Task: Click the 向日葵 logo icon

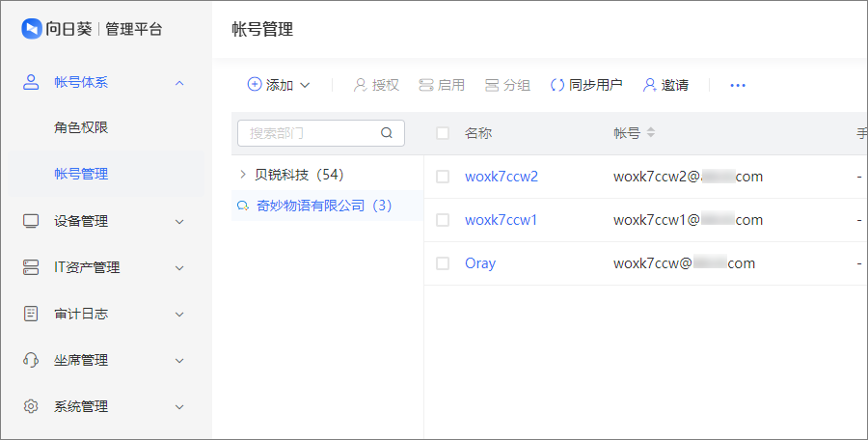Action: [32, 29]
